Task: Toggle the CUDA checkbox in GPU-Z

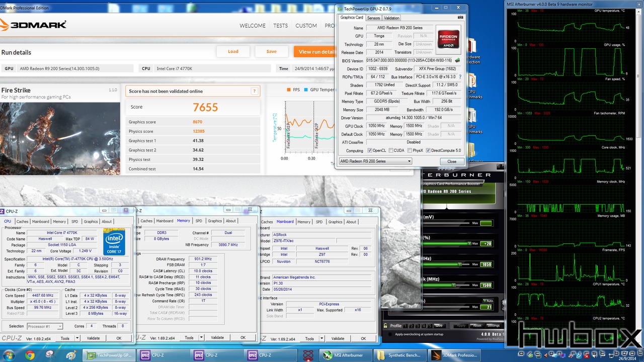Action: click(x=390, y=150)
